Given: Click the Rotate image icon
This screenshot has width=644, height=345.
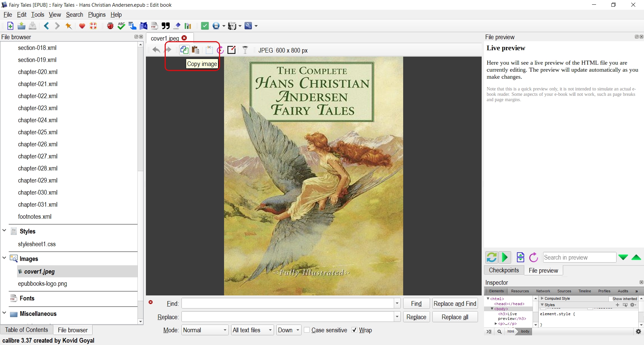Looking at the screenshot, I should pyautogui.click(x=220, y=50).
